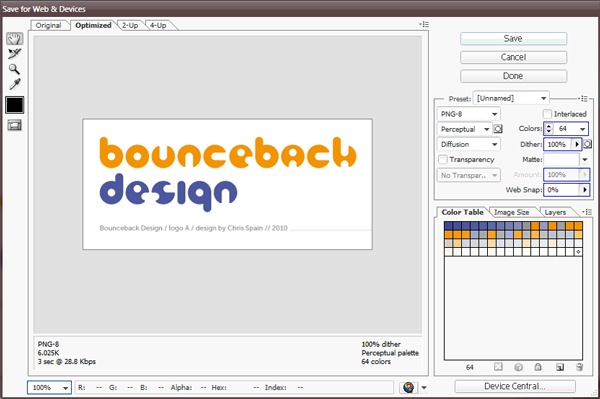Switch to the 2-Up view tab
Image resolution: width=600 pixels, height=399 pixels.
coord(130,25)
